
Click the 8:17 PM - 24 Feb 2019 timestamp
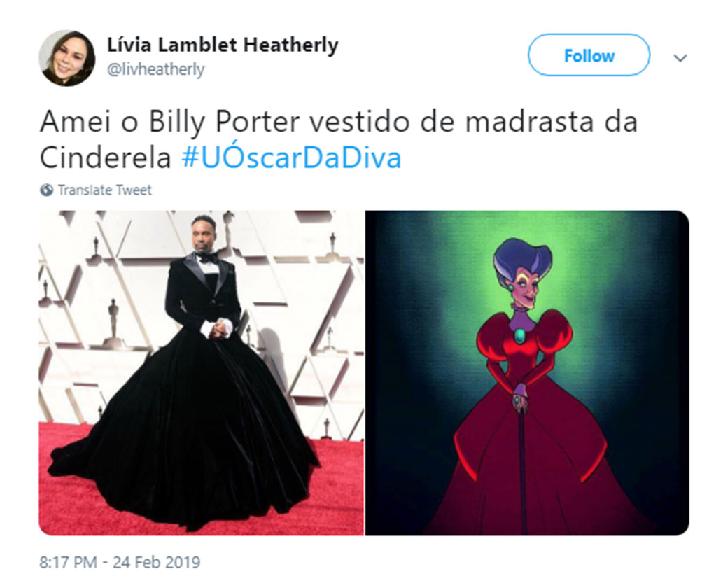[120, 562]
